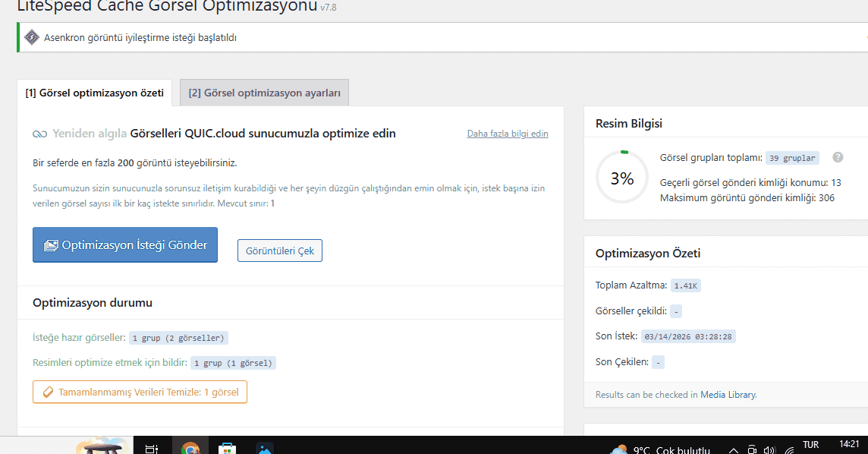Click Tamamlanmamış Verileri Temizle button
Screen dimensions: 868x454
[140, 392]
